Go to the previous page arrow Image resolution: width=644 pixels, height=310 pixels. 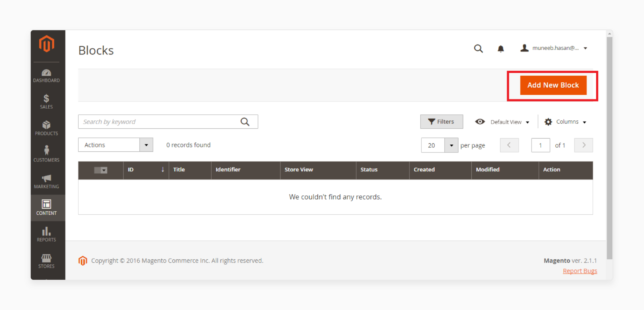point(509,145)
